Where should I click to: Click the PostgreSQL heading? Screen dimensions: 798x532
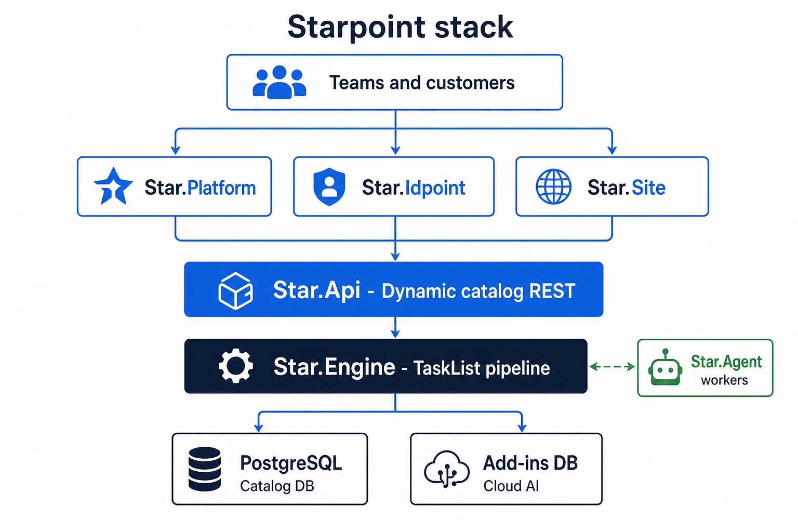(x=291, y=462)
